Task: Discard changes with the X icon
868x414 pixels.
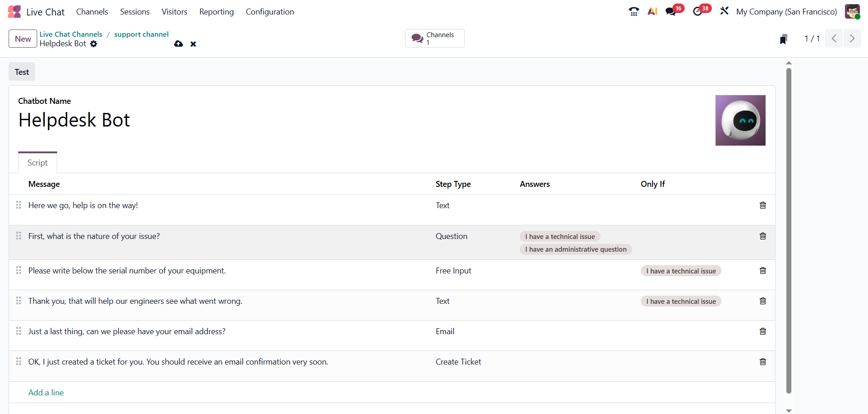Action: pyautogui.click(x=193, y=44)
